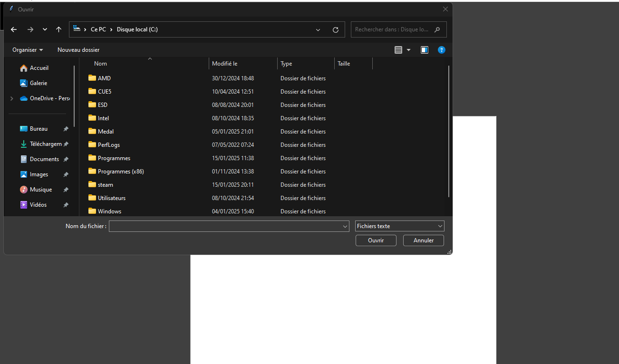Expand the address bar history chevron

click(x=318, y=29)
